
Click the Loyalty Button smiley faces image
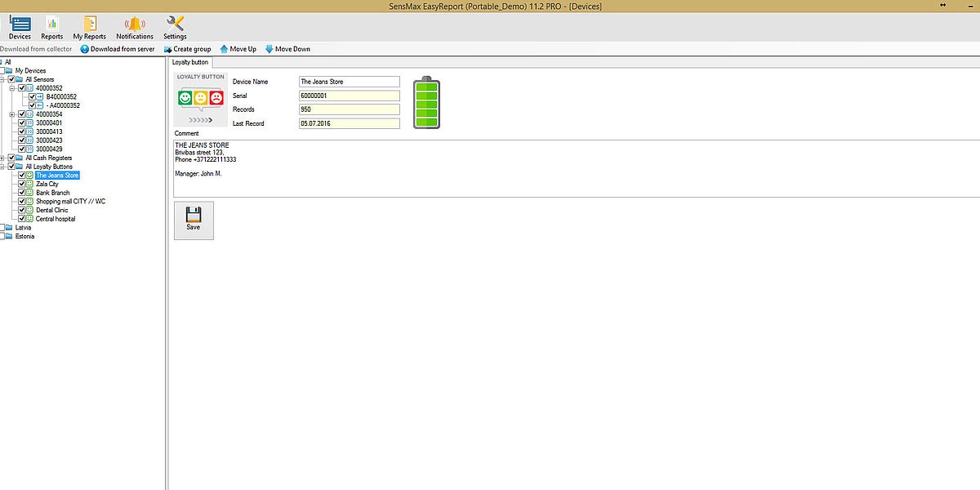(201, 99)
